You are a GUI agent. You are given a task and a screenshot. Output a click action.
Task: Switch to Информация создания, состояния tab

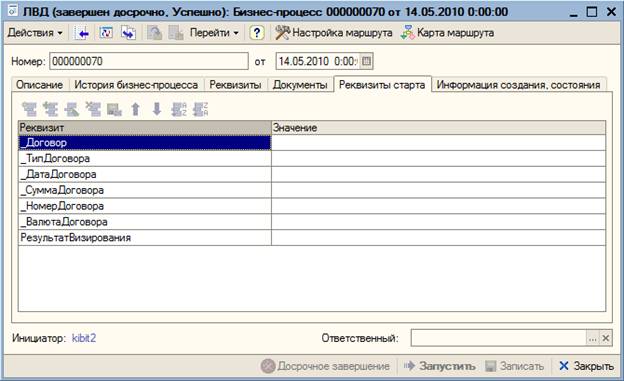519,85
